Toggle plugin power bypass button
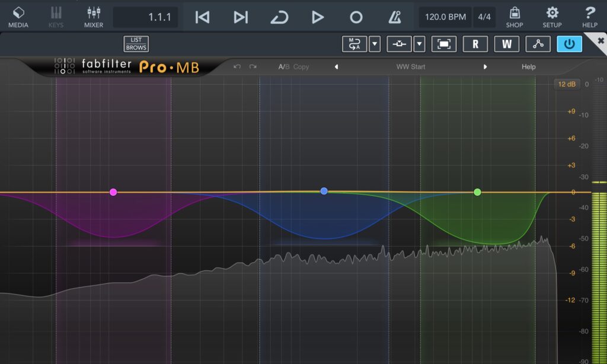The width and height of the screenshot is (607, 364). 569,44
